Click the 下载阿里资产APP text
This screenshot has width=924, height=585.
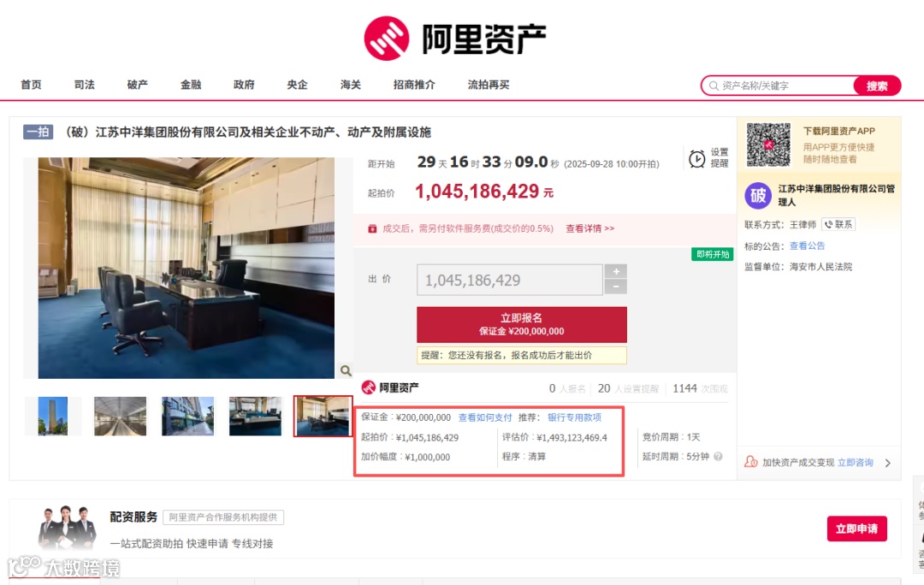pos(839,131)
